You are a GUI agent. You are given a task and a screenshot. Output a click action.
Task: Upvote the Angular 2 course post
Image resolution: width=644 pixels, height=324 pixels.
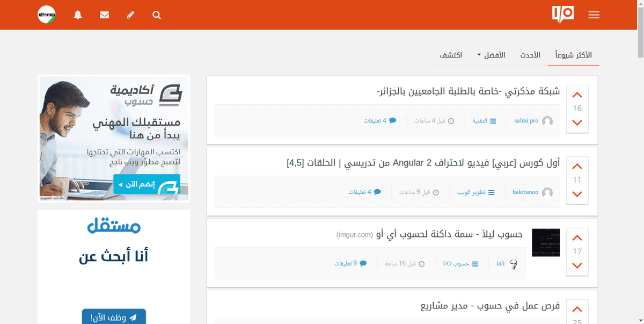click(577, 167)
